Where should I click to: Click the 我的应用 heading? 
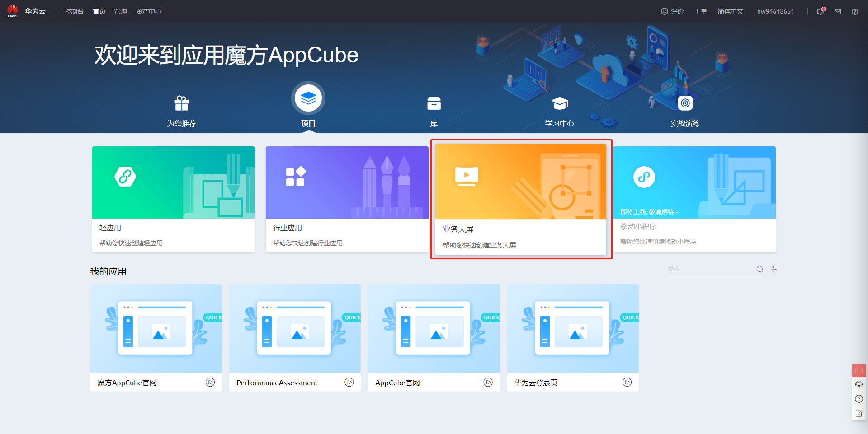(108, 271)
